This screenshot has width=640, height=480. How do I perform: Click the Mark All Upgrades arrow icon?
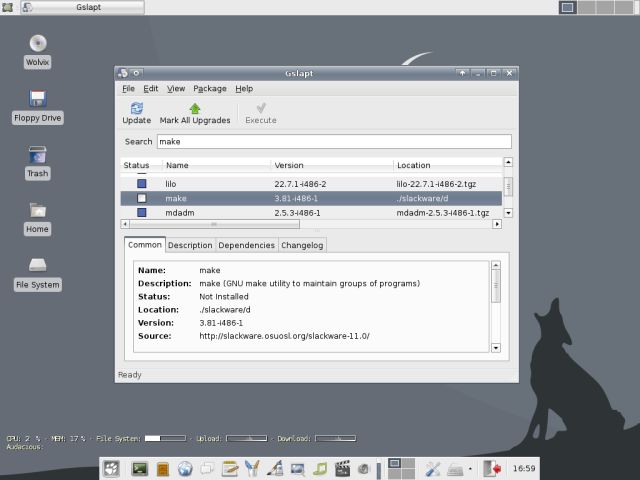point(195,108)
